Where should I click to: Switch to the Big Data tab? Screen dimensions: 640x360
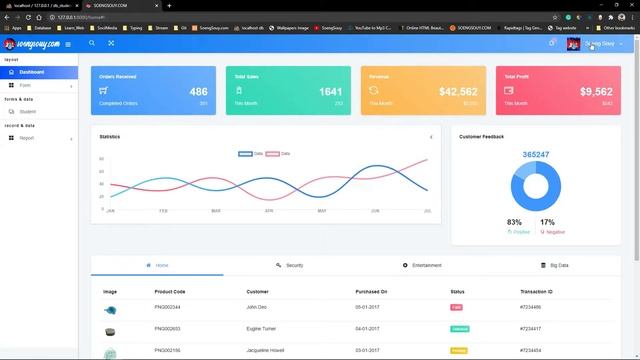(x=554, y=265)
